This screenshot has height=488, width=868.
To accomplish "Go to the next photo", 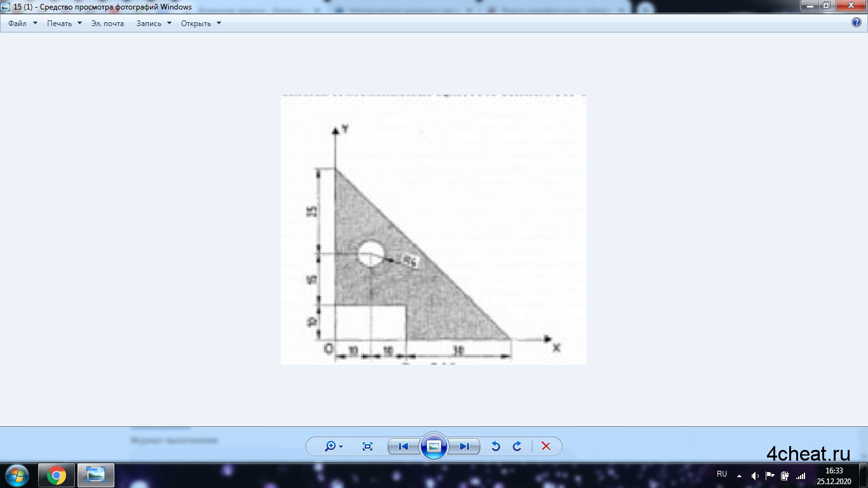I will [465, 446].
